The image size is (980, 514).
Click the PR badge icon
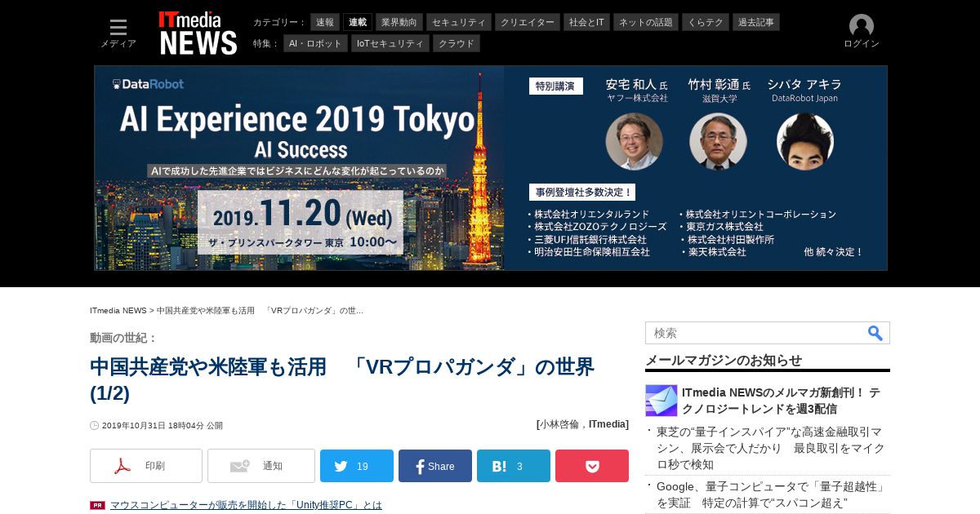97,505
